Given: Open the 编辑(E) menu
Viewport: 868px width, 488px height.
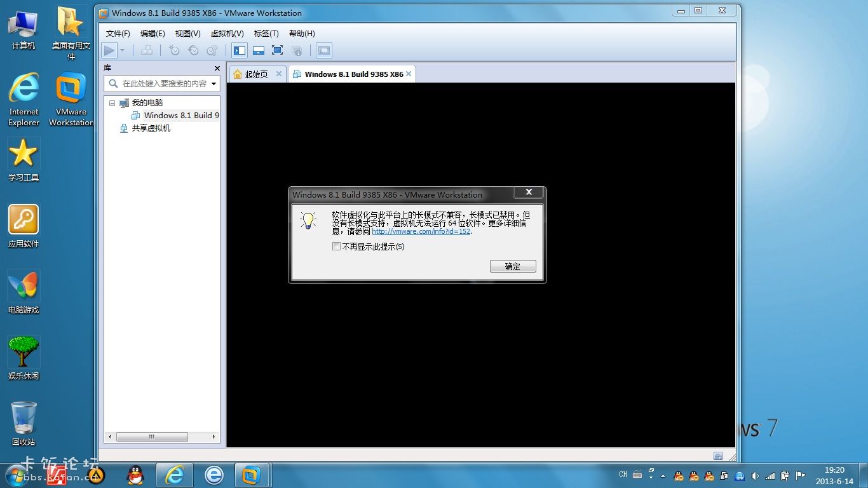Looking at the screenshot, I should 153,34.
